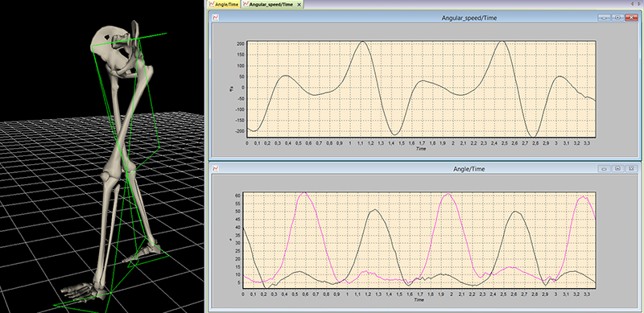644x313 pixels.
Task: Close the Angle/Time chart window
Action: pos(631,168)
